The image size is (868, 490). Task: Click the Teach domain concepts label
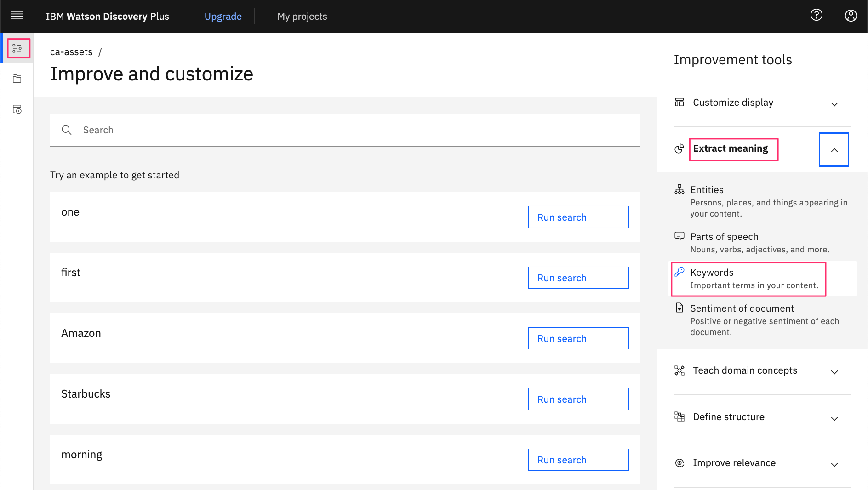(745, 370)
